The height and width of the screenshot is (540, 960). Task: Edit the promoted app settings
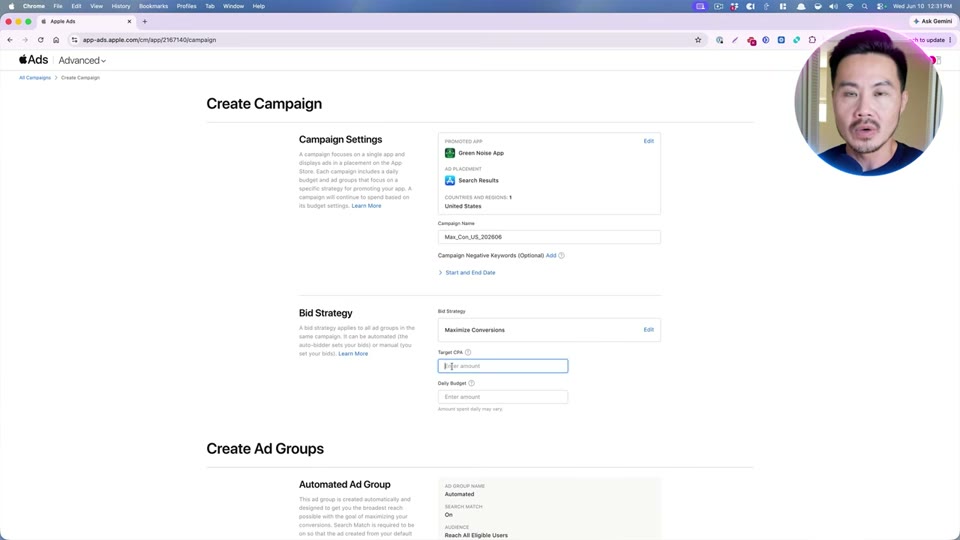tap(648, 141)
